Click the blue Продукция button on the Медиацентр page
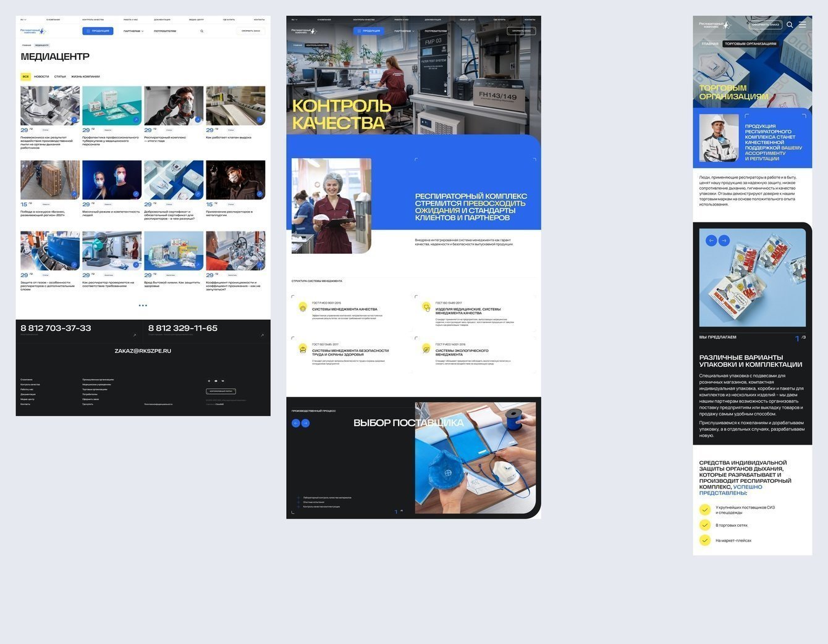This screenshot has width=828, height=644. tap(98, 31)
